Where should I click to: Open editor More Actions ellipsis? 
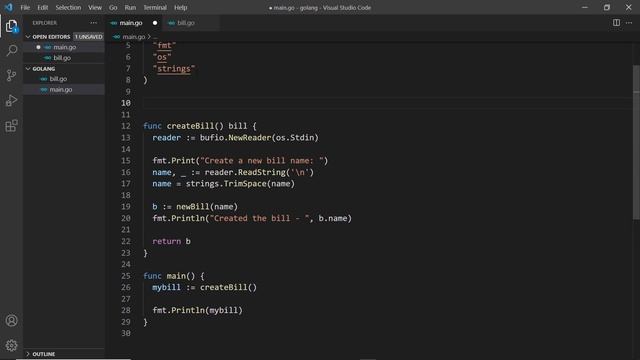coord(629,22)
